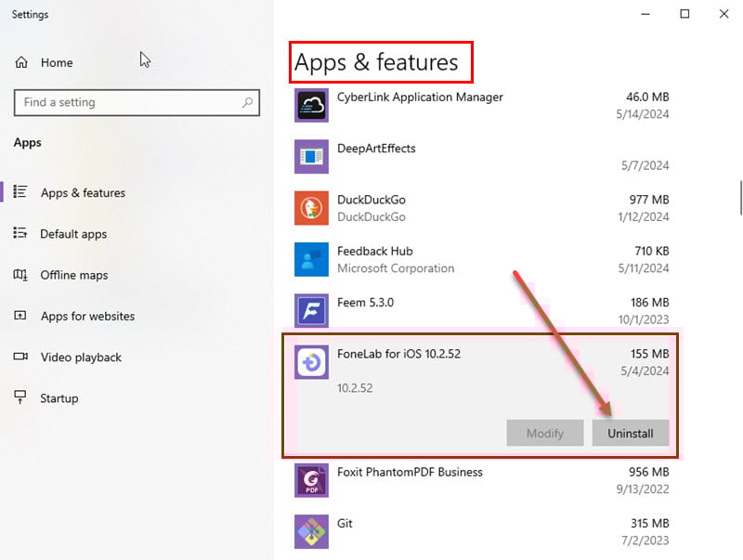Select Video playback in sidebar
The width and height of the screenshot is (743, 560).
point(81,358)
